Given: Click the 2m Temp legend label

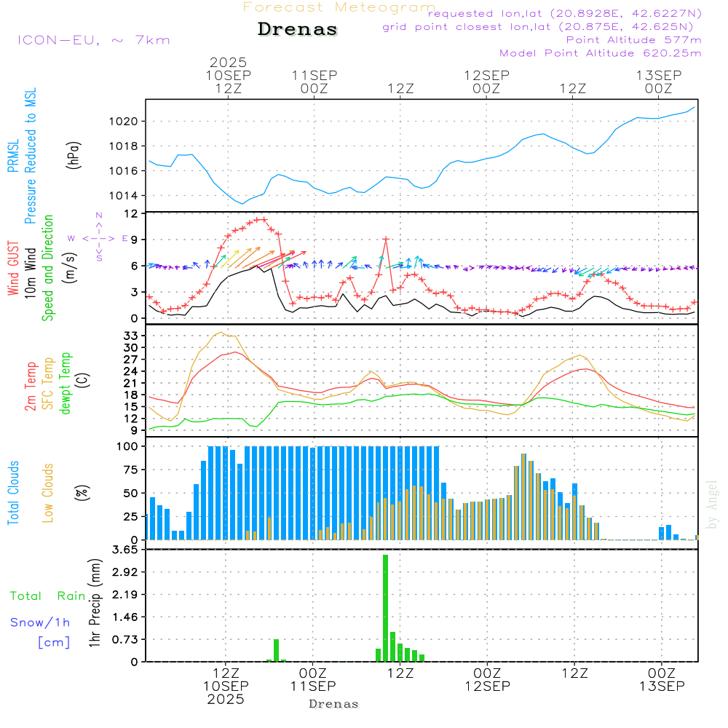Looking at the screenshot, I should pos(31,384).
